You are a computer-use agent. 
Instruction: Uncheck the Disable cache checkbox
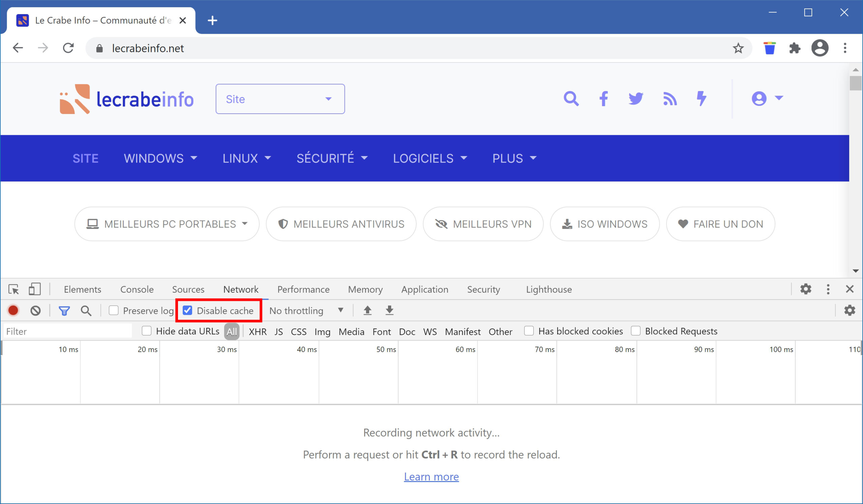tap(187, 310)
